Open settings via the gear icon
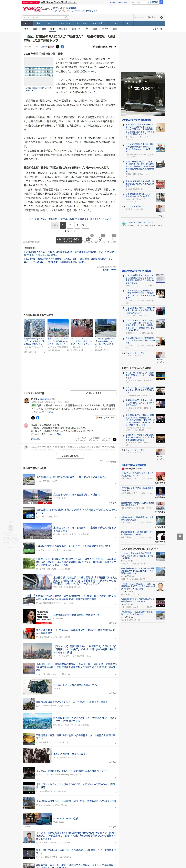Viewport: 186px width, 868px height. (x=161, y=18)
